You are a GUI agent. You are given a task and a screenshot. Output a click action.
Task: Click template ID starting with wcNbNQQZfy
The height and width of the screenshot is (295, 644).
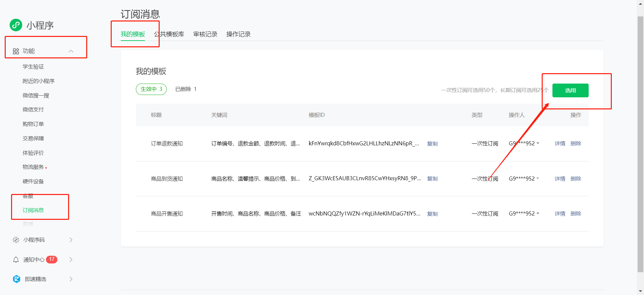(x=365, y=214)
